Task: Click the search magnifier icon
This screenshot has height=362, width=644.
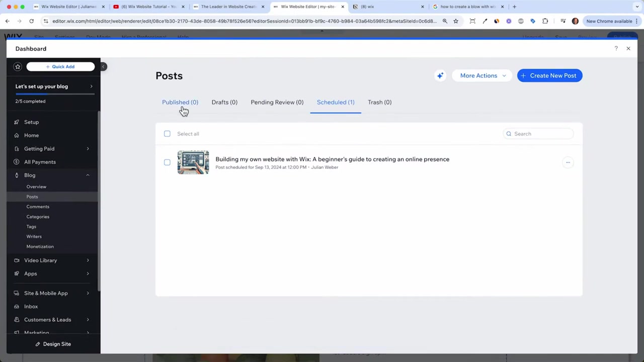Action: (x=509, y=134)
